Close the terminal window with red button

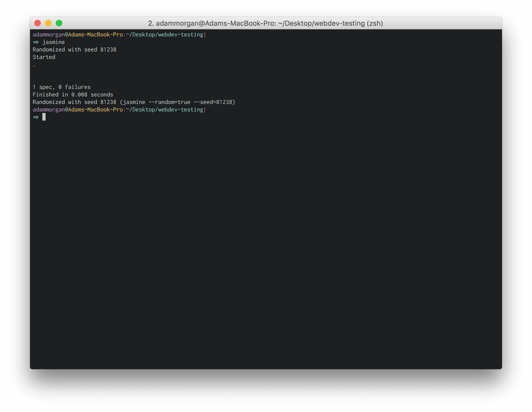(38, 23)
